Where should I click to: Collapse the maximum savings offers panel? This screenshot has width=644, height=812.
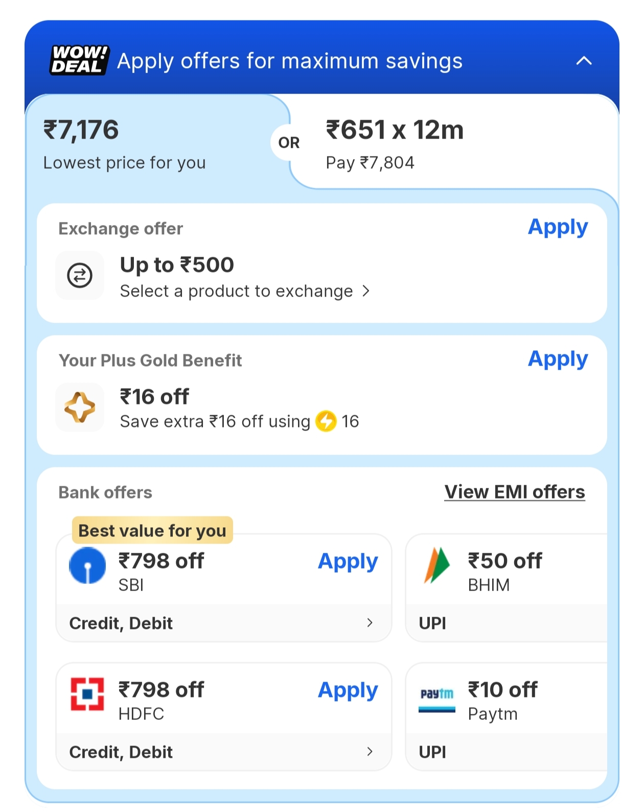[584, 61]
